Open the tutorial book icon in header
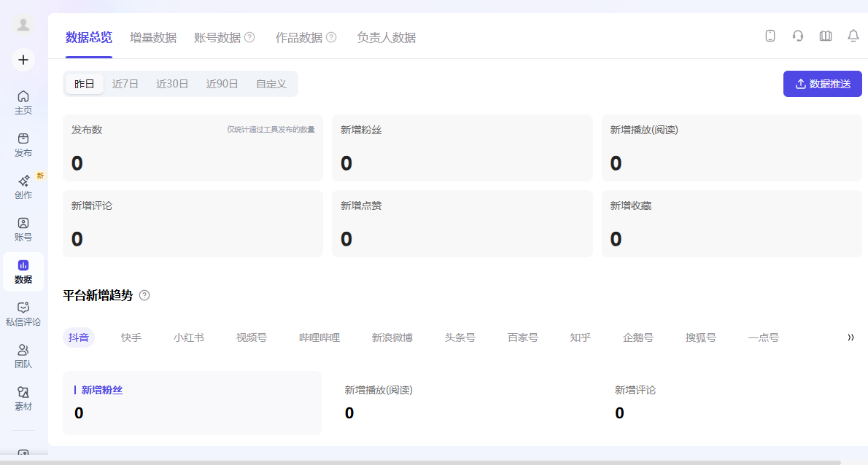The height and width of the screenshot is (465, 868). 826,36
